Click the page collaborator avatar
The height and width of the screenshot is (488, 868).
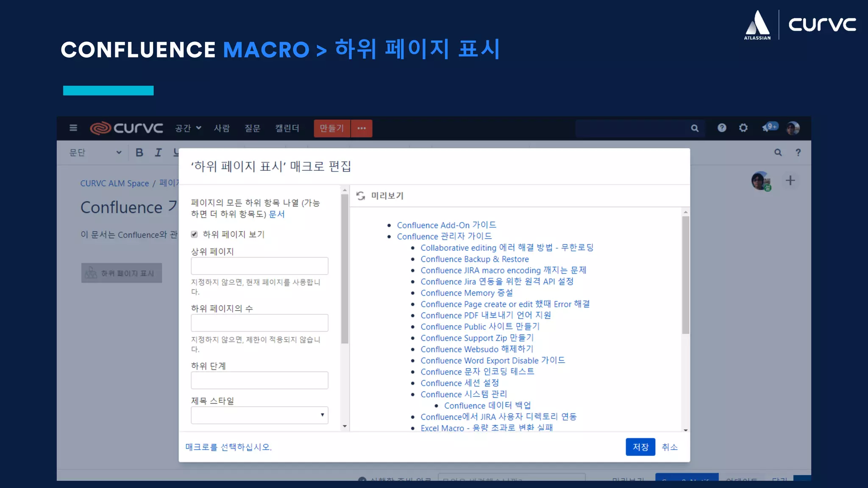tap(761, 181)
